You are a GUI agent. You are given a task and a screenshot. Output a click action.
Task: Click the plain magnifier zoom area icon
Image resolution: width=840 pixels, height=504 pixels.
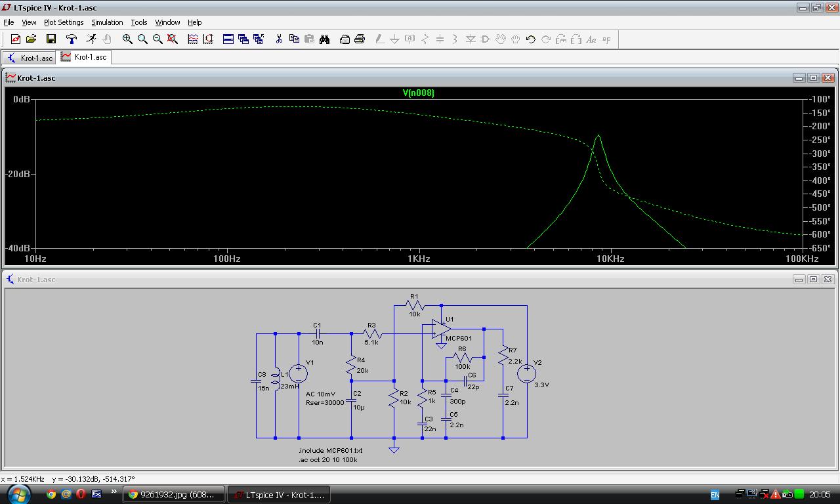tap(142, 39)
